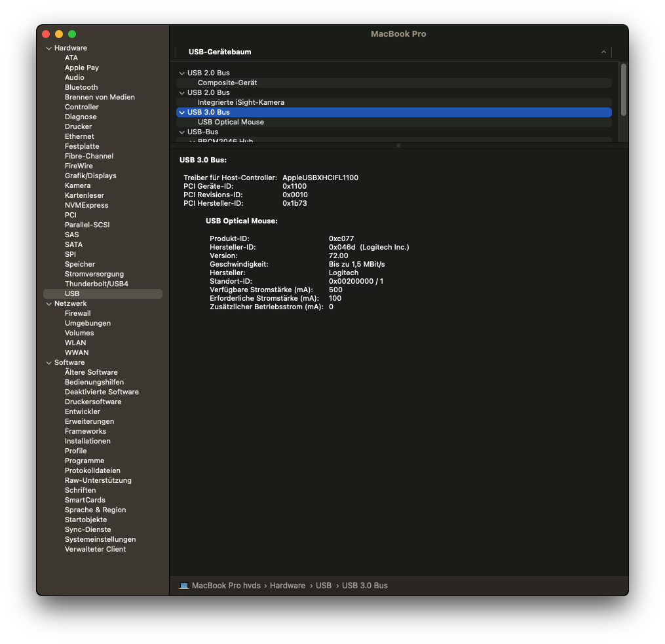
Task: Select Frameworks in sidebar
Action: click(85, 430)
